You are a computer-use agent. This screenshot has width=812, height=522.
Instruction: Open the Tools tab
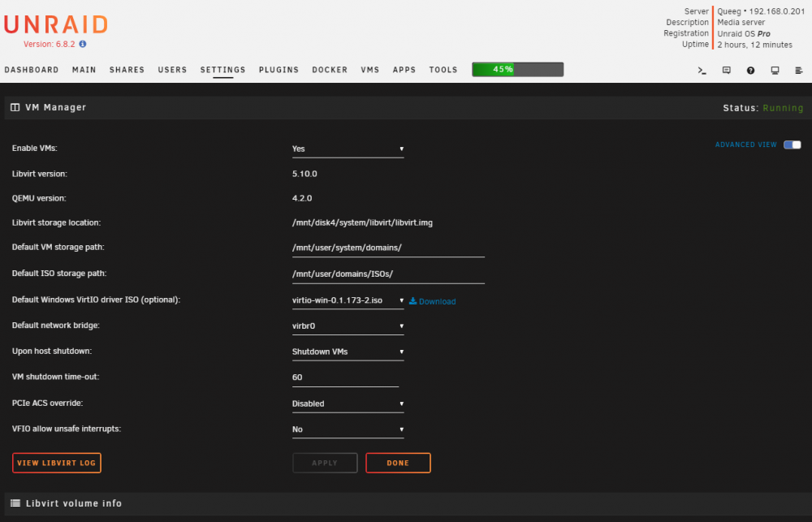coord(443,70)
